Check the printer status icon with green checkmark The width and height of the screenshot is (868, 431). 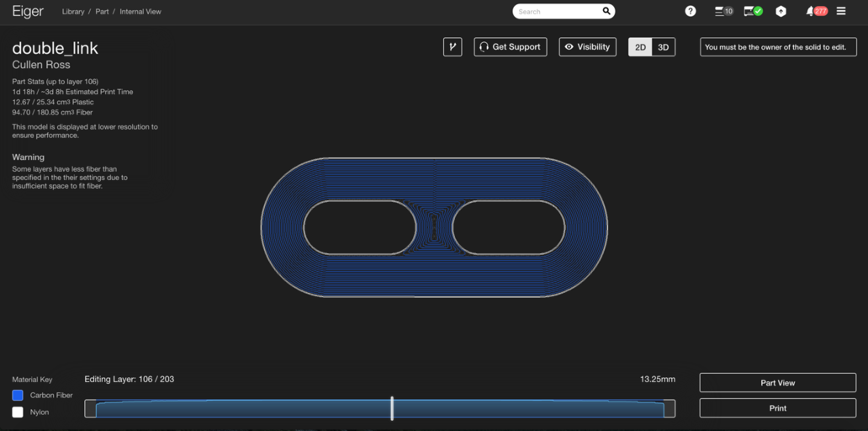753,11
